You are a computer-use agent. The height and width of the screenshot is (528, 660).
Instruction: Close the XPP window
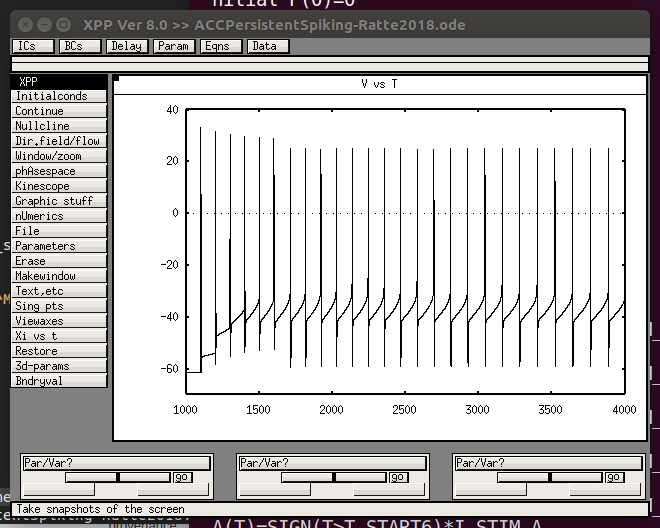tap(26, 25)
